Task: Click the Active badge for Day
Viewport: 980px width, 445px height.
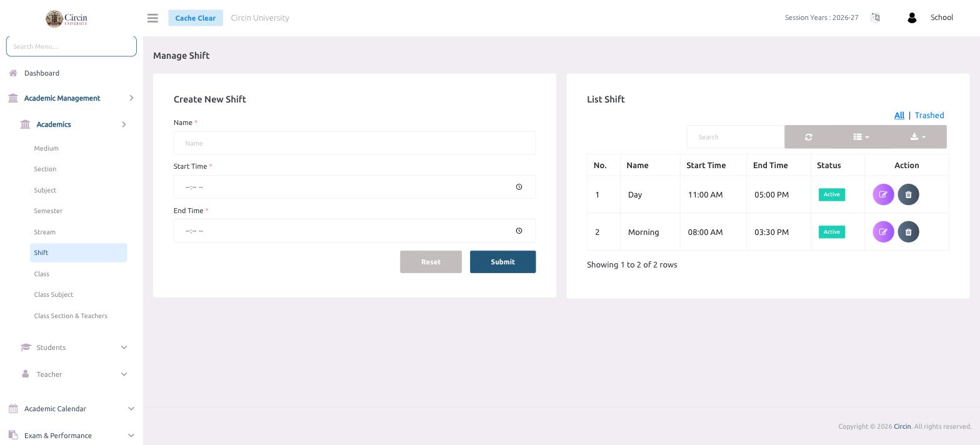Action: point(832,194)
